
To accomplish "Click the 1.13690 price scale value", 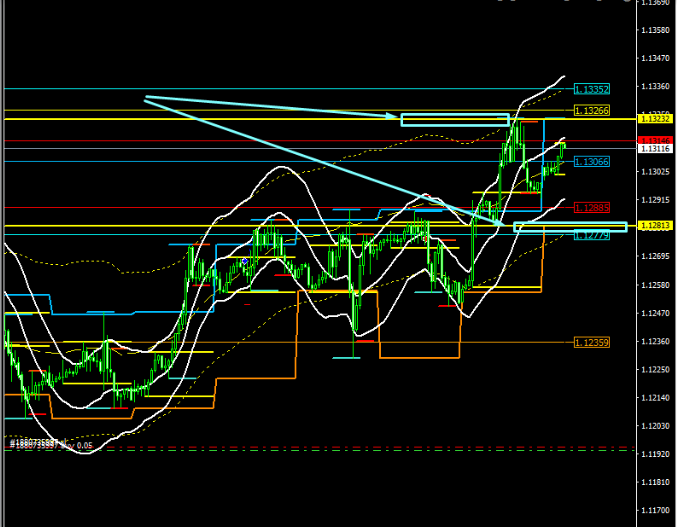I will [x=656, y=3].
